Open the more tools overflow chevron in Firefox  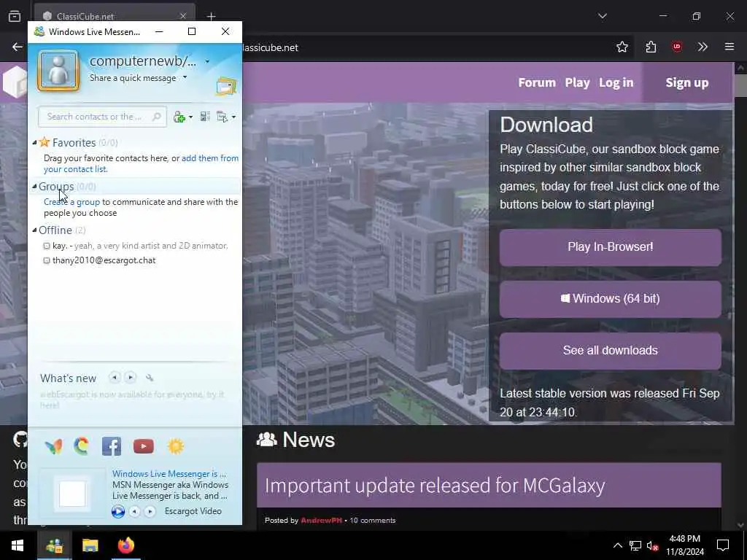pos(703,47)
